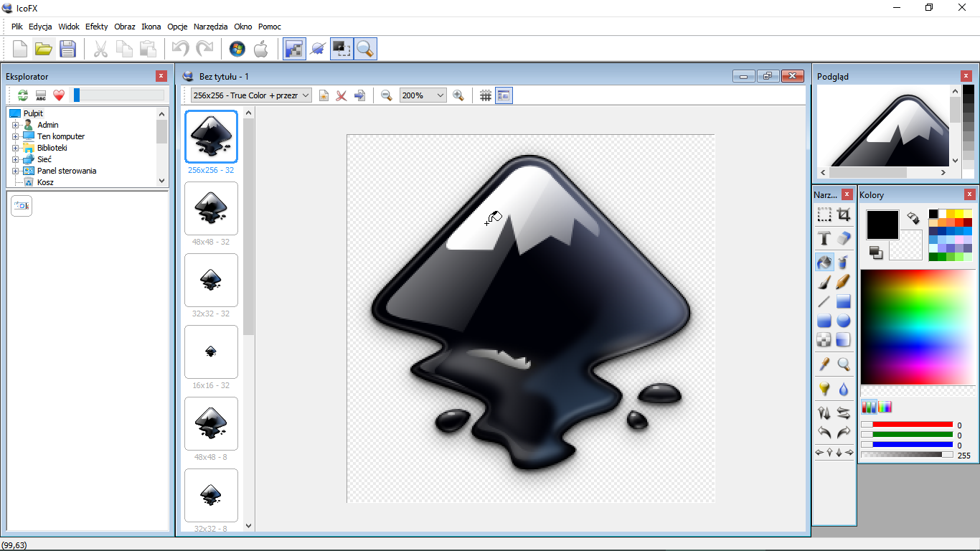This screenshot has width=980, height=551.
Task: Expand the Admin tree node
Action: [15, 125]
